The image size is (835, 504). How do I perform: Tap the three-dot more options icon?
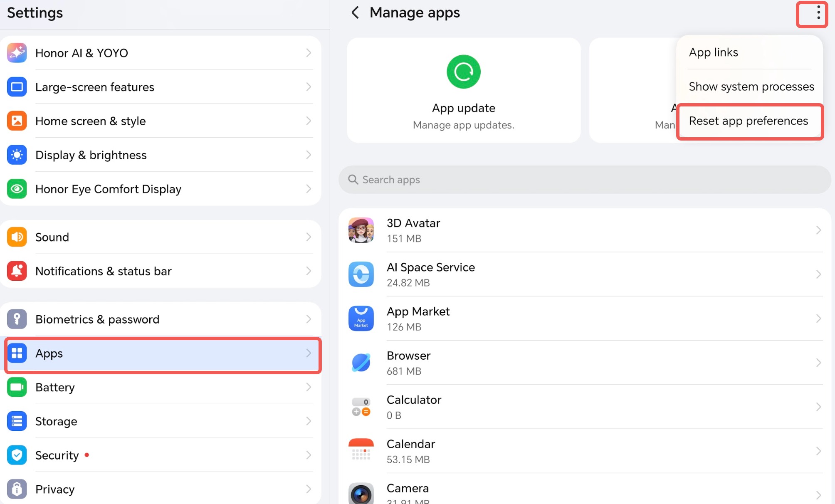[x=818, y=13]
